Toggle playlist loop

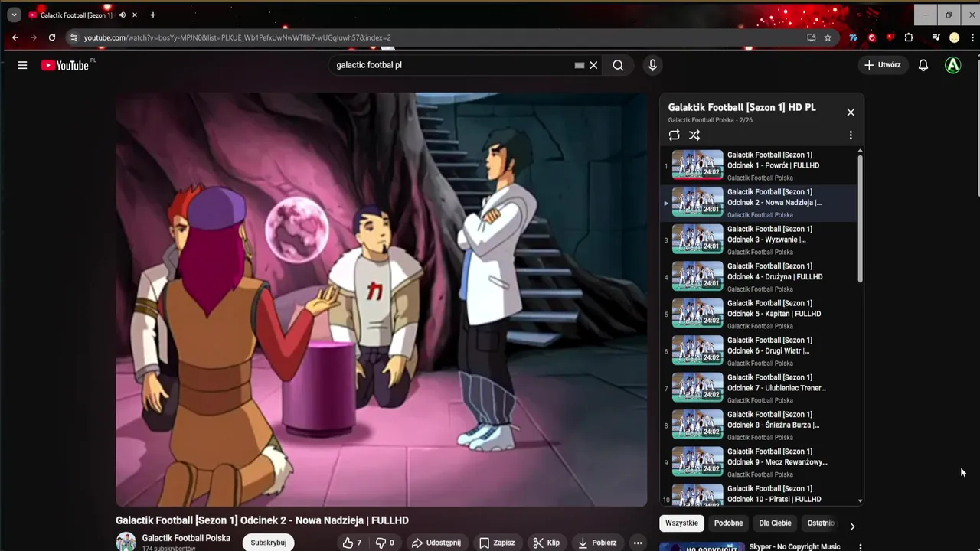pyautogui.click(x=674, y=135)
